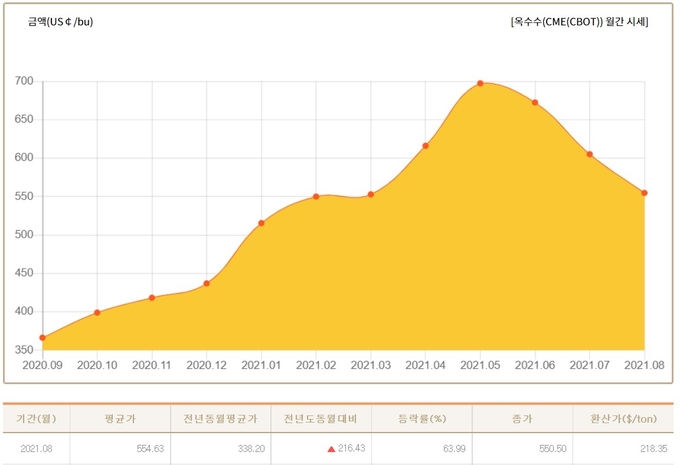The height and width of the screenshot is (465, 680).
Task: Click the year-over-year change value 216.43
Action: [352, 448]
